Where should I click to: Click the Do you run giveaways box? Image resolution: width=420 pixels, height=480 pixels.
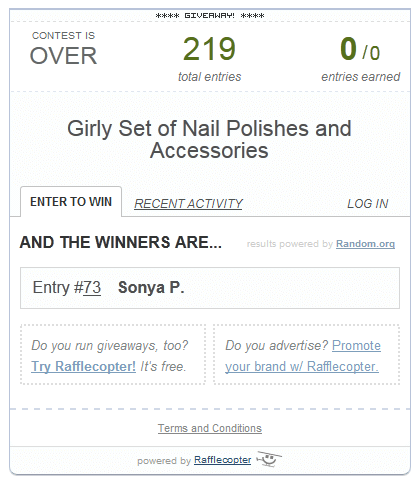(x=113, y=355)
